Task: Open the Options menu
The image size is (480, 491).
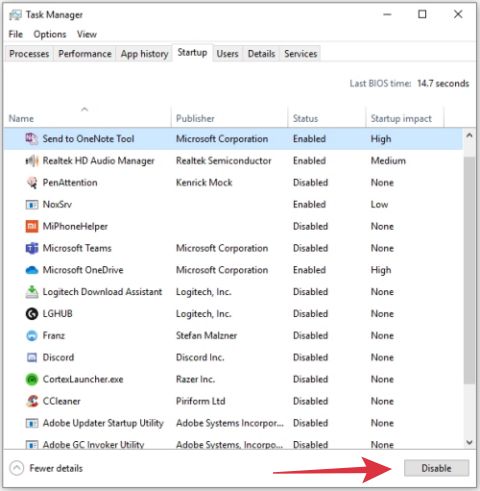Action: 50,34
